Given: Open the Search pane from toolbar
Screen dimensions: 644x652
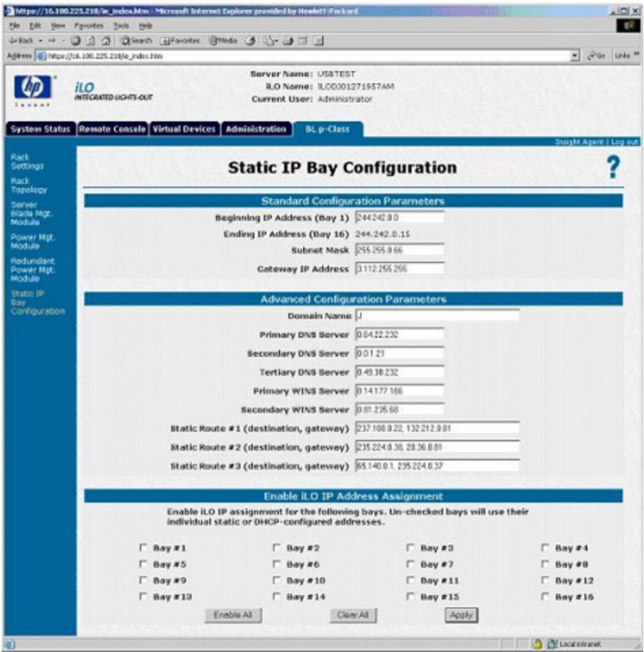Looking at the screenshot, I should point(136,41).
